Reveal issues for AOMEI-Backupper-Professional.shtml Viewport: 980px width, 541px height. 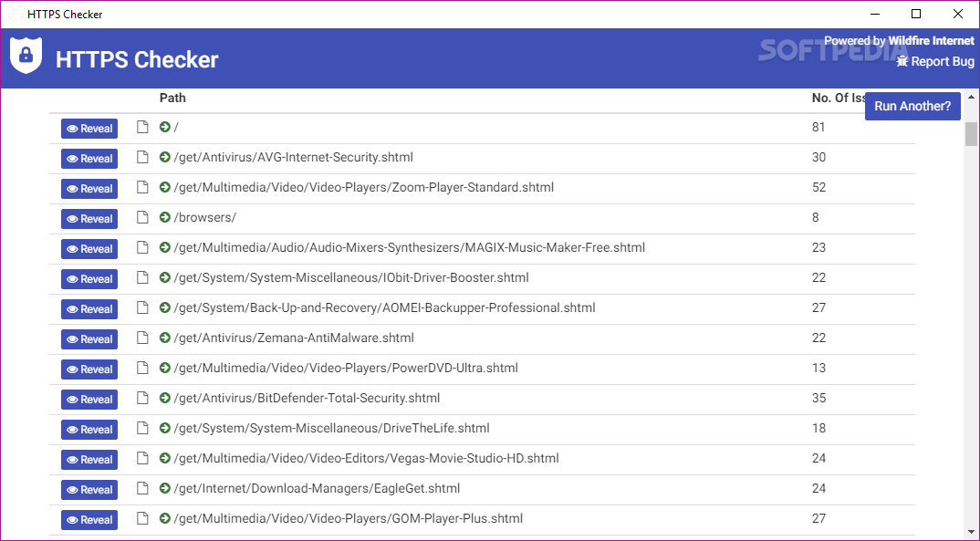(x=89, y=308)
